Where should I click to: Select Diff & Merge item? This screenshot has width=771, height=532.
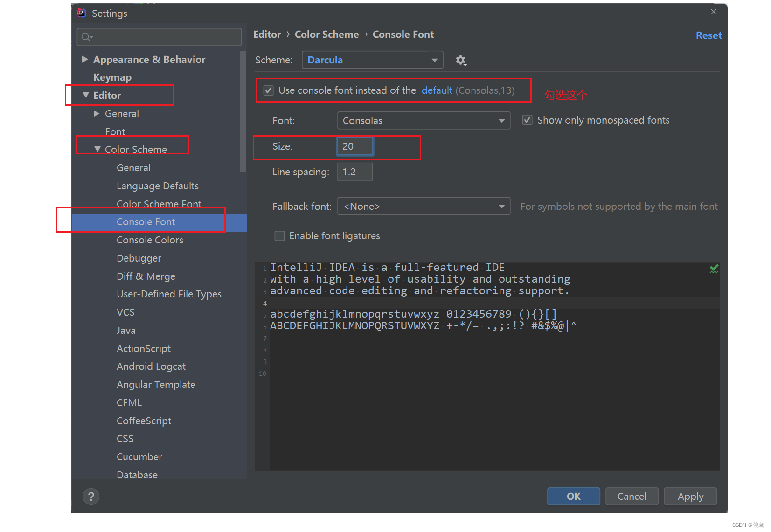(146, 276)
